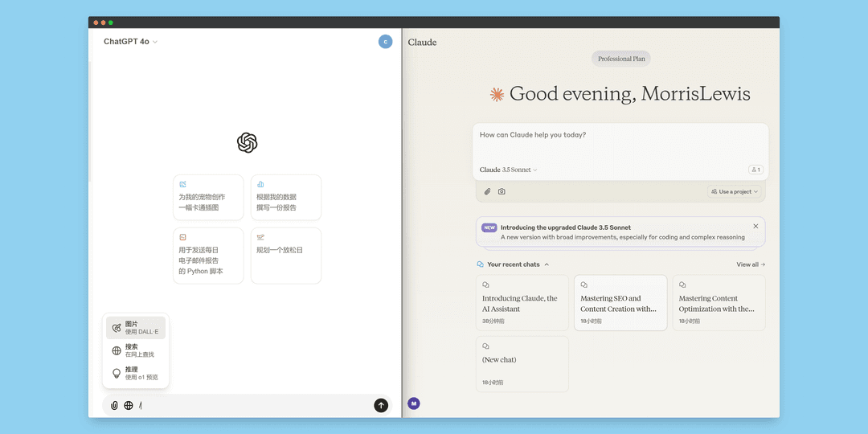
Task: Click chat icon on 'Mastering SEO' card
Action: [584, 285]
